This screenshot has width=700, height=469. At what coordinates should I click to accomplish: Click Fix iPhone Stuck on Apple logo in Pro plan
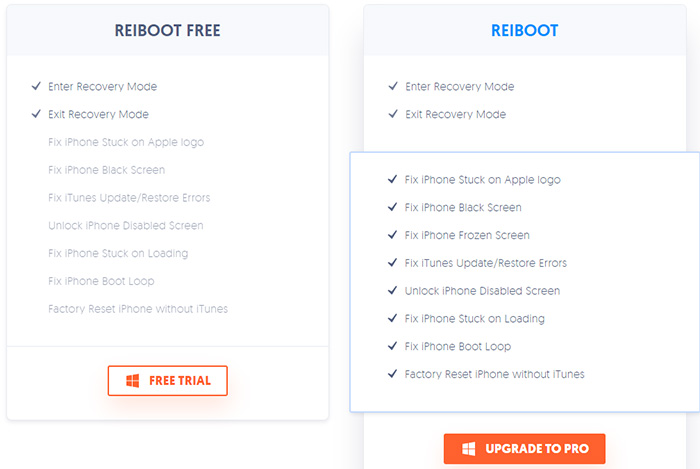point(483,180)
